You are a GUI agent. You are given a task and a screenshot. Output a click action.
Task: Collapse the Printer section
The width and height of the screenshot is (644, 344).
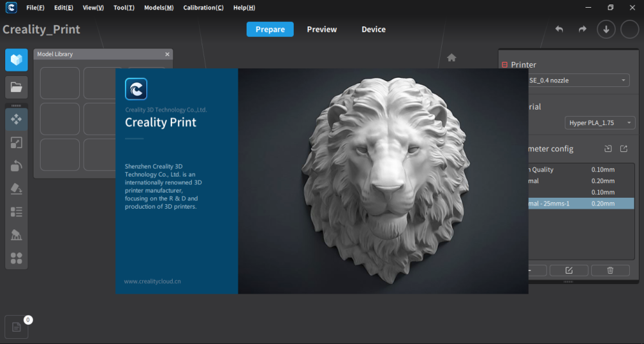tap(505, 65)
